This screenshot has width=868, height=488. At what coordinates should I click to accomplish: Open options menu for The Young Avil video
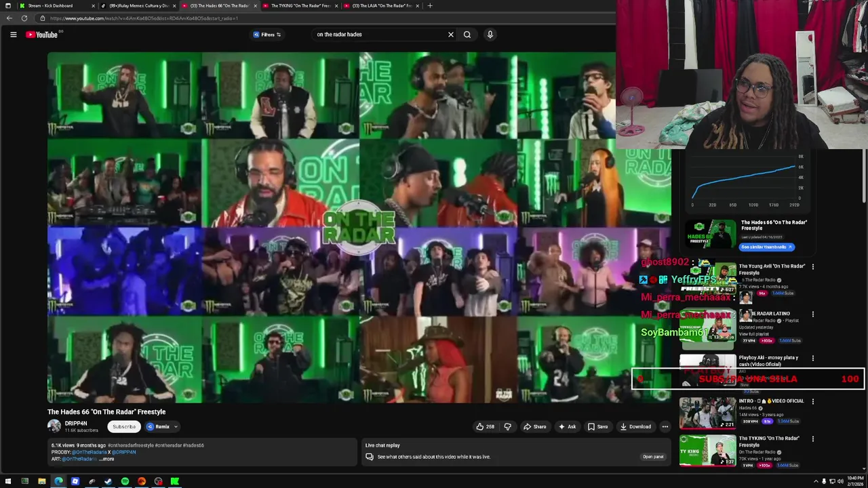pos(813,267)
